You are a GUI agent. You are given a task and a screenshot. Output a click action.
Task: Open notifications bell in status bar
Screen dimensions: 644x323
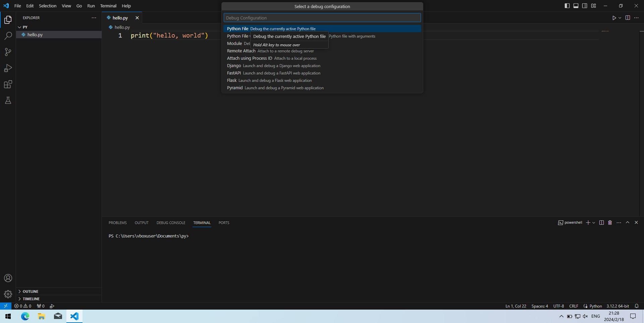click(637, 306)
